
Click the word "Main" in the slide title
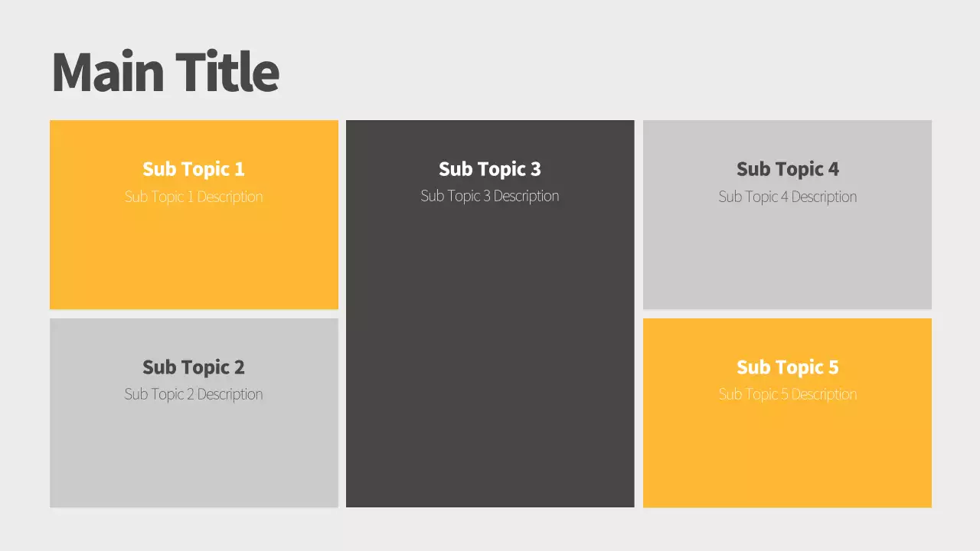coord(107,72)
